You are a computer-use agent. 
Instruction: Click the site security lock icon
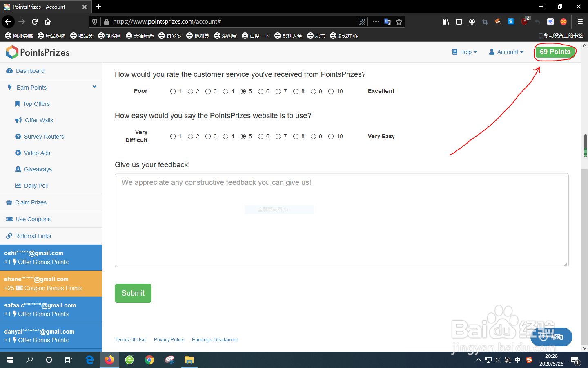click(x=107, y=22)
